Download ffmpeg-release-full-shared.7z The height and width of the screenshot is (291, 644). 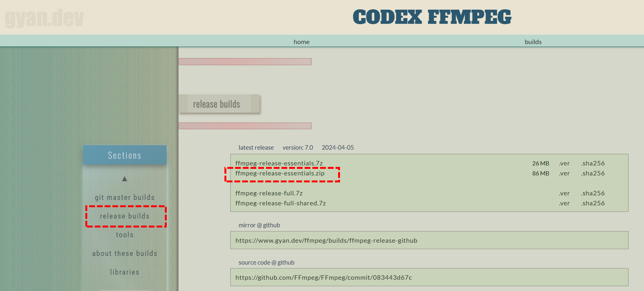pyautogui.click(x=280, y=203)
